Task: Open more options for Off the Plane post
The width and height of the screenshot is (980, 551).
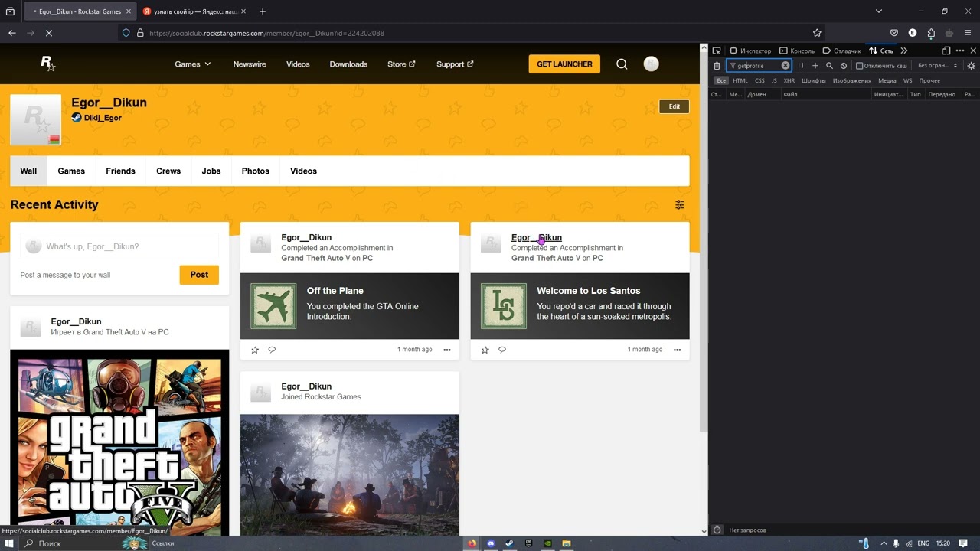Action: [447, 350]
